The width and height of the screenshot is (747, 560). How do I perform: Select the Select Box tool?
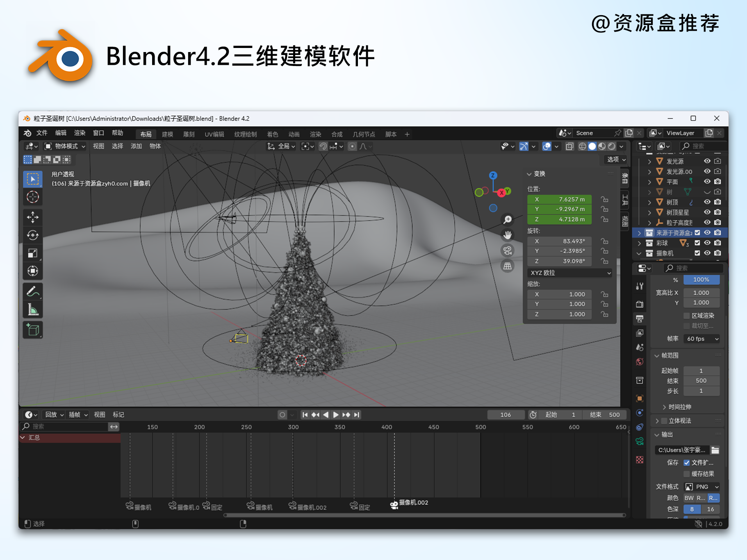(x=33, y=179)
